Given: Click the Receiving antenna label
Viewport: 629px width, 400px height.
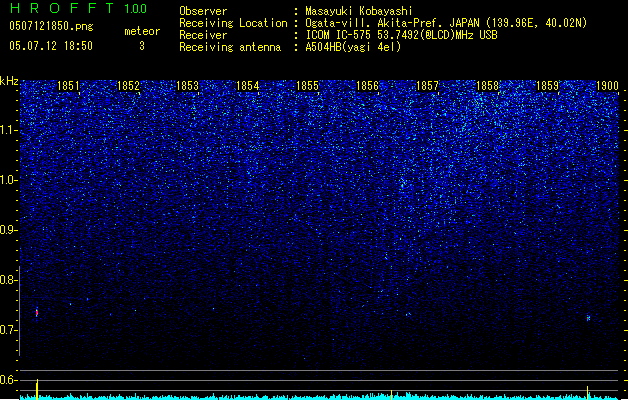Looking at the screenshot, I should 230,47.
